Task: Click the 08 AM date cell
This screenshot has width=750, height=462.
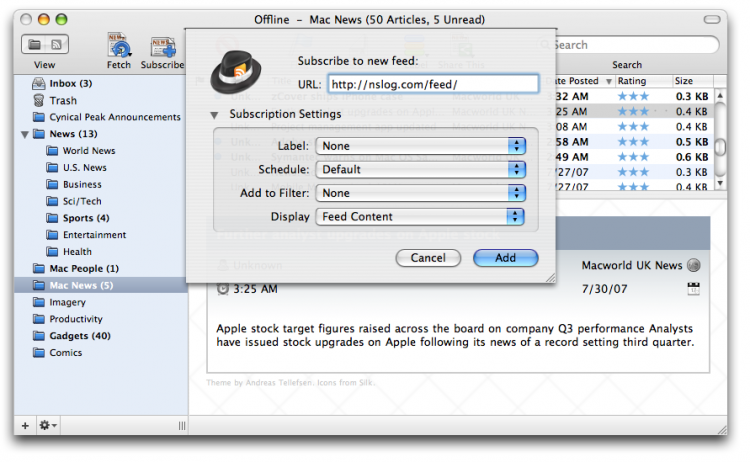Action: pos(572,127)
